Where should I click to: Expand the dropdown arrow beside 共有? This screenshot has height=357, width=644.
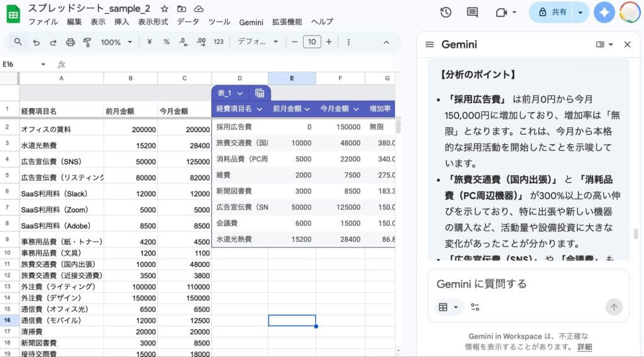[x=580, y=12]
